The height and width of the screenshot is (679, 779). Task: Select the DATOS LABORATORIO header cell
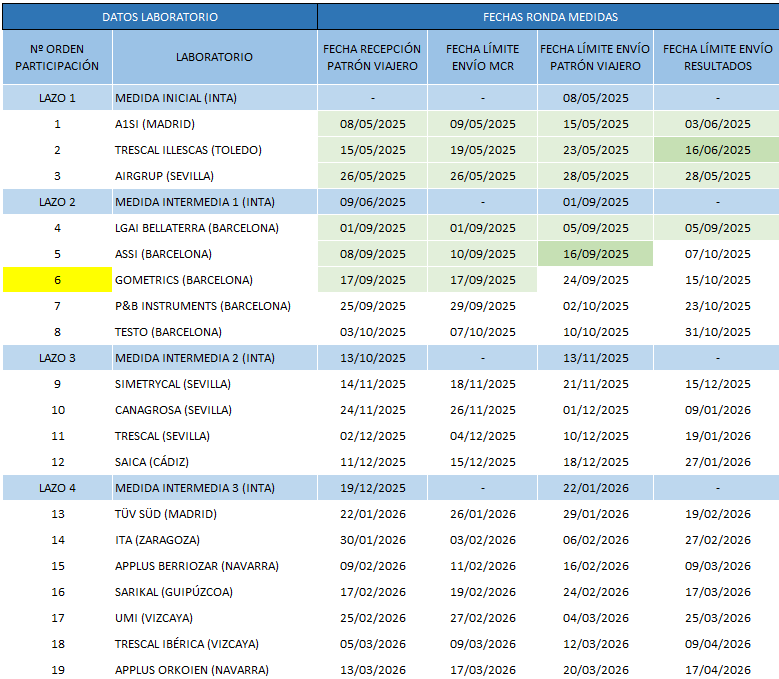point(160,17)
